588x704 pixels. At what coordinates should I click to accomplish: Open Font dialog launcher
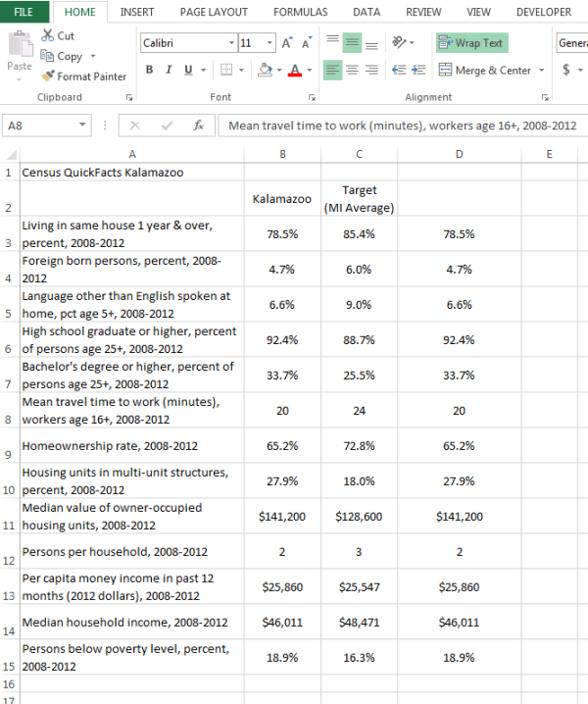(312, 97)
